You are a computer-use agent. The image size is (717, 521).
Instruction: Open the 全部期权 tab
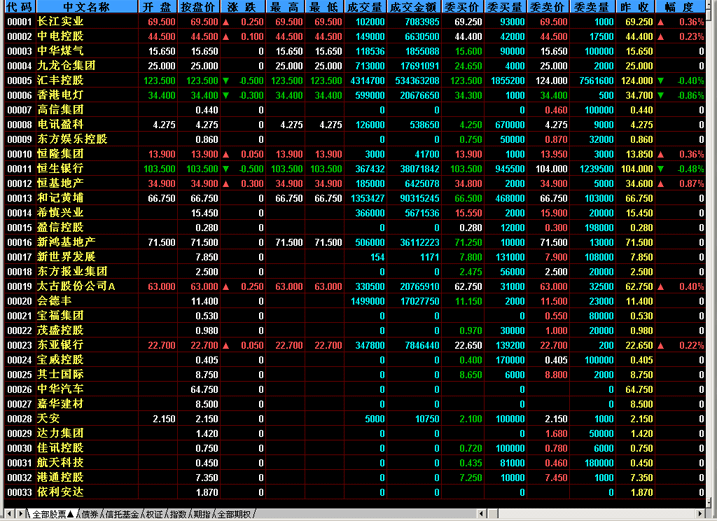pyautogui.click(x=234, y=515)
